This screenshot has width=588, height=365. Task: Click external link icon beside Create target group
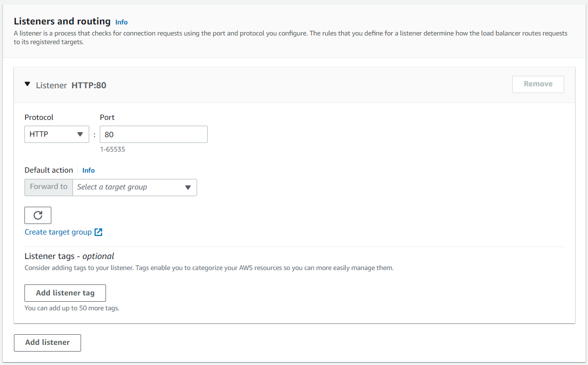point(98,232)
